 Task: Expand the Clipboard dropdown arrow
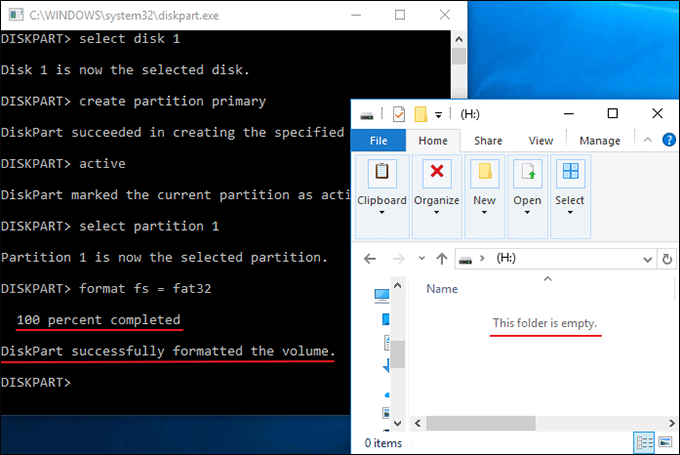[x=382, y=213]
